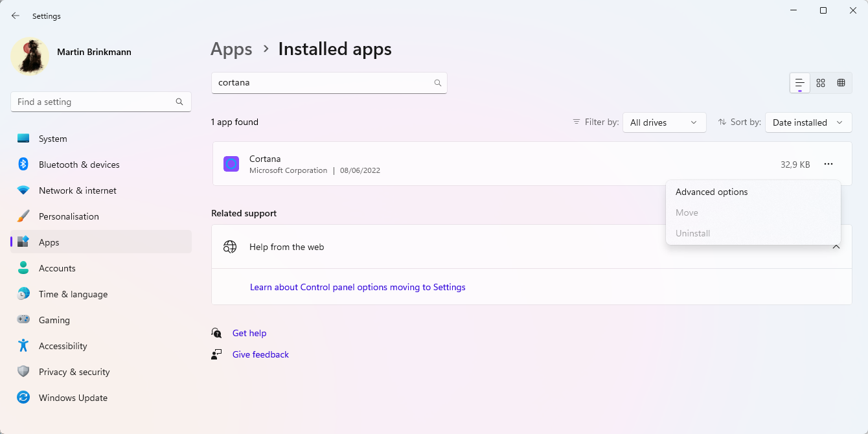Go to Gaming settings
Screen dimensions: 868x434
point(101,320)
